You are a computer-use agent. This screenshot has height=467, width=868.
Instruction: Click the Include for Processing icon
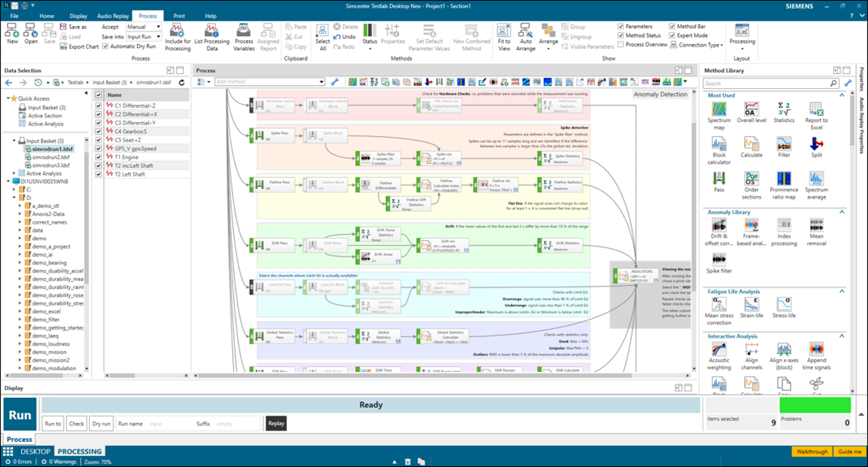coord(178,32)
